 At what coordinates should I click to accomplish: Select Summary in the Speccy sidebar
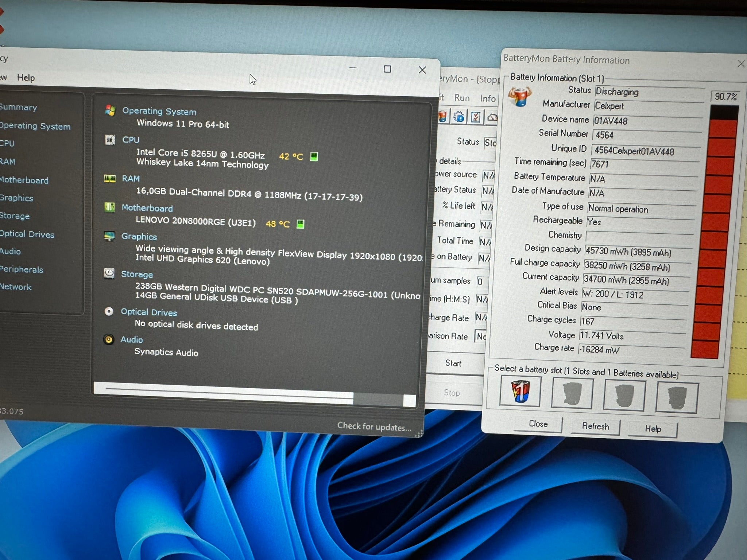click(x=18, y=107)
